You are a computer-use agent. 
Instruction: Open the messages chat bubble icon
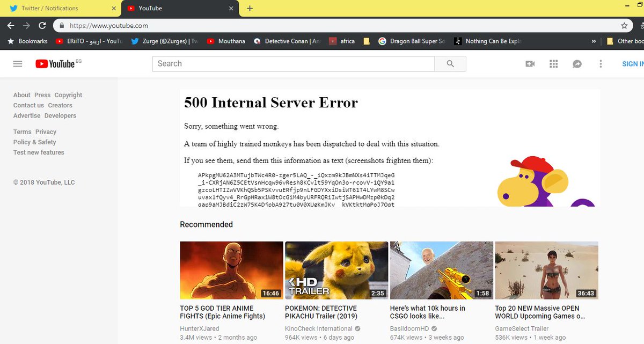point(577,63)
